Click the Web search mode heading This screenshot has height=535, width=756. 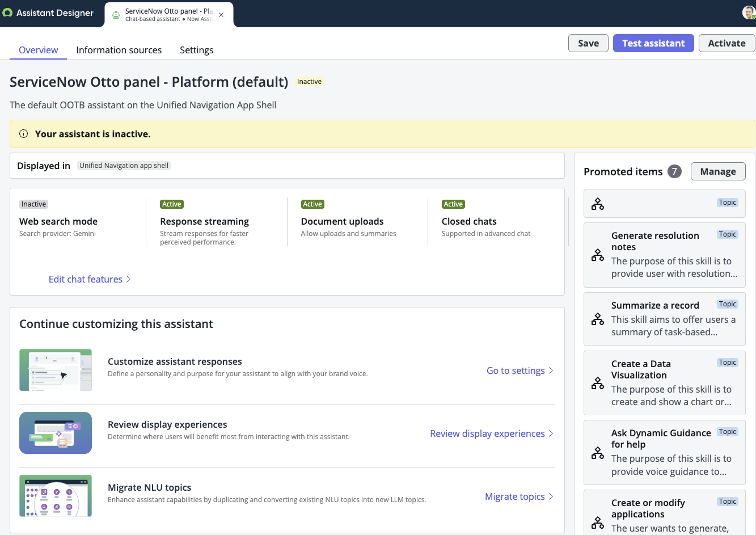coord(58,221)
